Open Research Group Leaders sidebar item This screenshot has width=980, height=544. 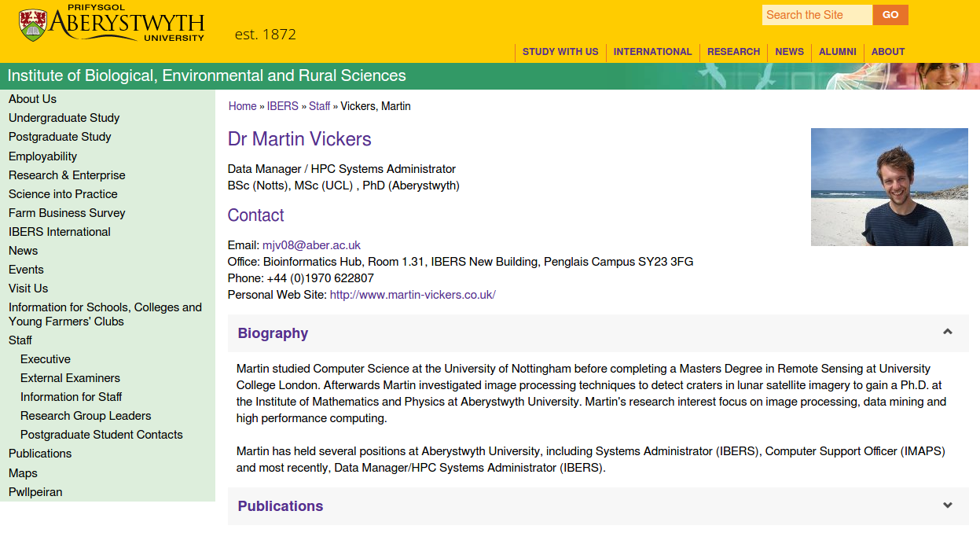click(86, 416)
